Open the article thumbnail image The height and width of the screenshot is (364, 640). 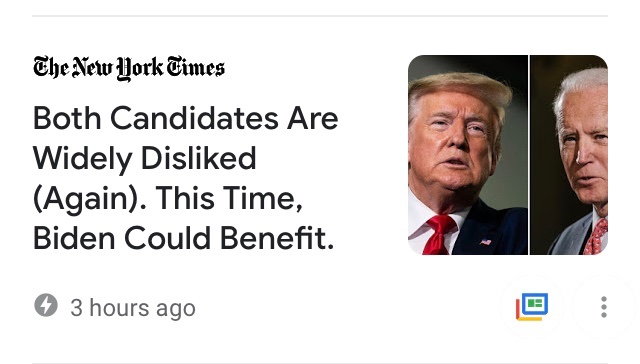click(x=508, y=155)
